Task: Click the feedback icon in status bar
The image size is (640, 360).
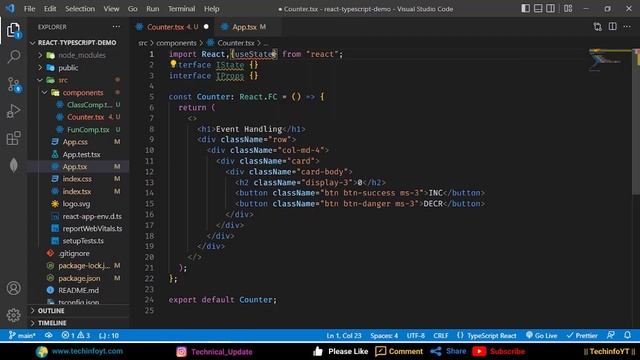Action: tap(611, 336)
